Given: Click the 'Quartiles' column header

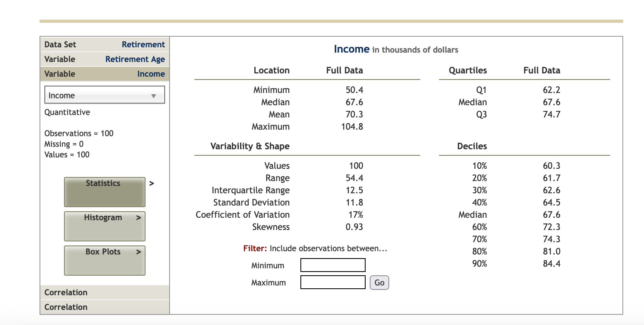Looking at the screenshot, I should [468, 70].
